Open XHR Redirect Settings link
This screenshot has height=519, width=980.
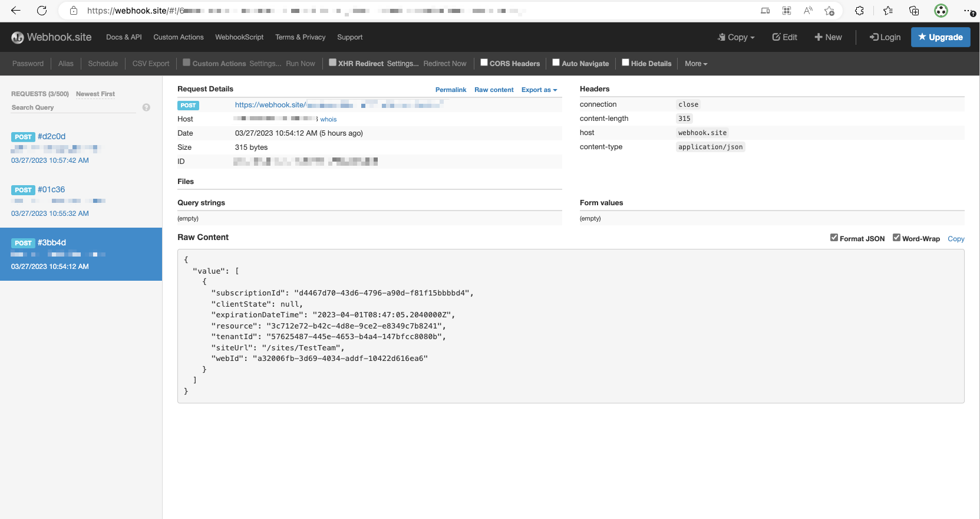click(402, 64)
